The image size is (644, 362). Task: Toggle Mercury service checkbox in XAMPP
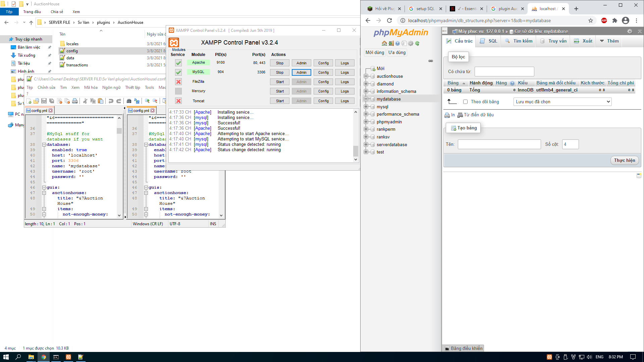coord(178,91)
